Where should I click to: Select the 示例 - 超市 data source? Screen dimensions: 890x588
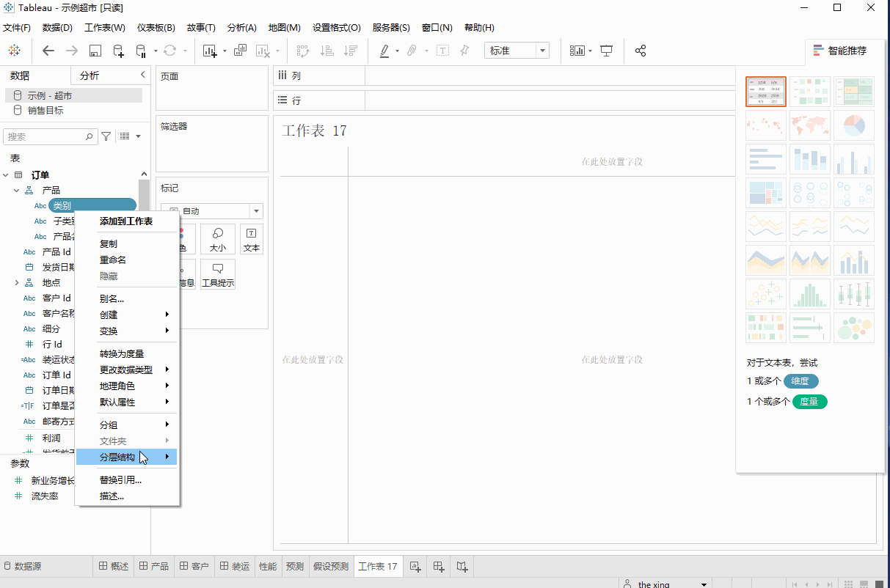point(73,95)
